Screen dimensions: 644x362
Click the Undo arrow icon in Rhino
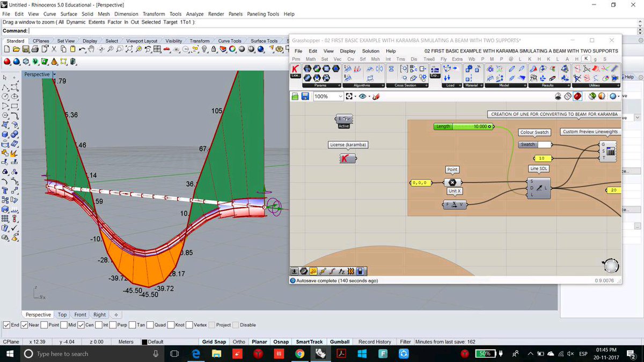[82, 49]
